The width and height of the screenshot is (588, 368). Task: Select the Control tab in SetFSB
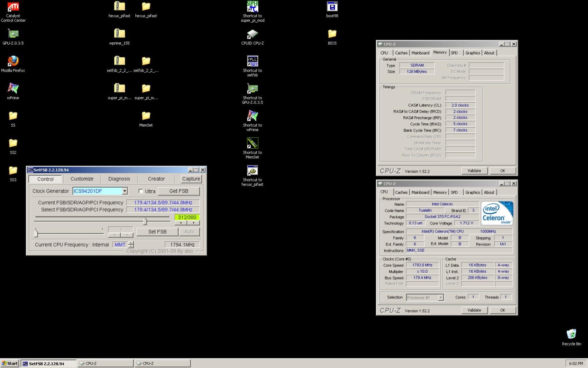[45, 179]
